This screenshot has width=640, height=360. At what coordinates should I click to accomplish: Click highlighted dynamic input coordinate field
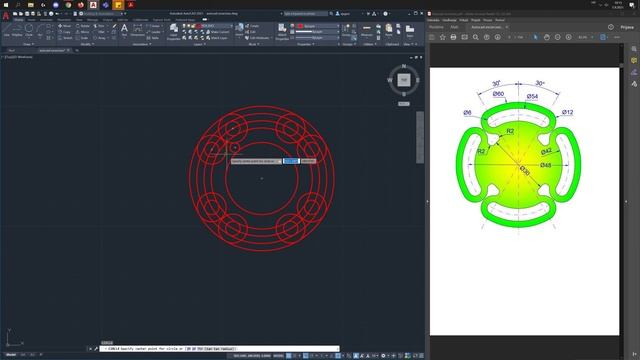[291, 161]
